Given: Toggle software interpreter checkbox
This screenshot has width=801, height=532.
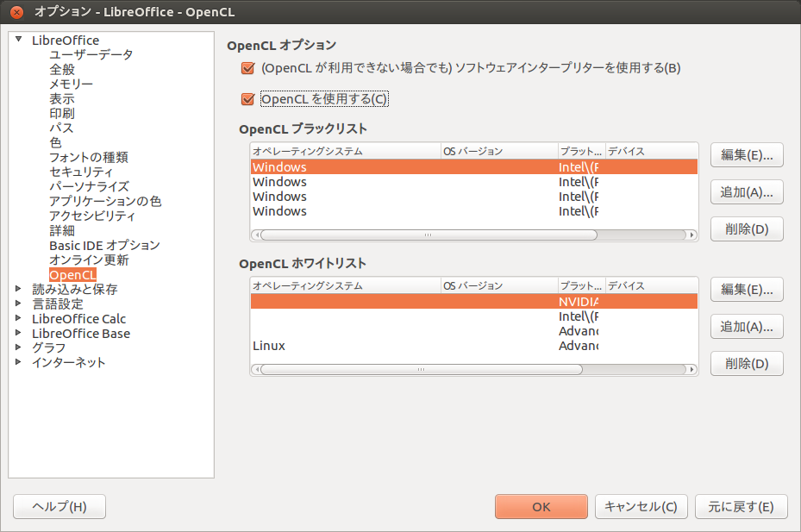Looking at the screenshot, I should [x=247, y=68].
